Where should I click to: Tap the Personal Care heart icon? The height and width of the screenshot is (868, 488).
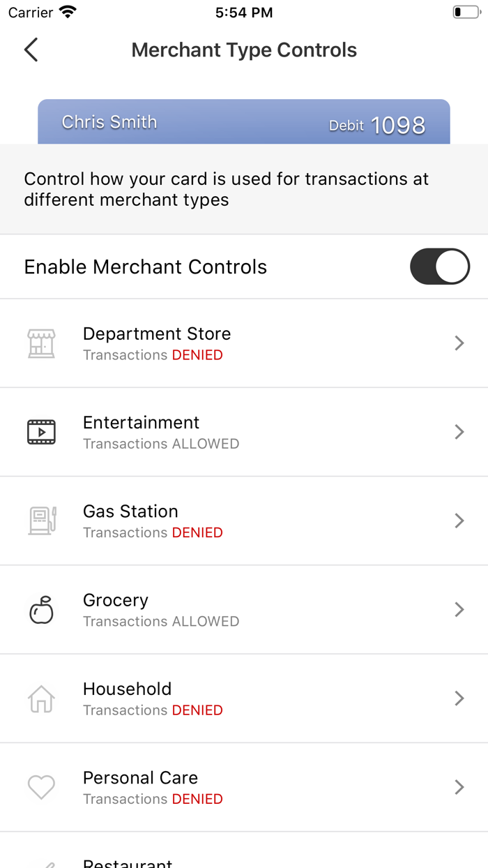pos(41,786)
